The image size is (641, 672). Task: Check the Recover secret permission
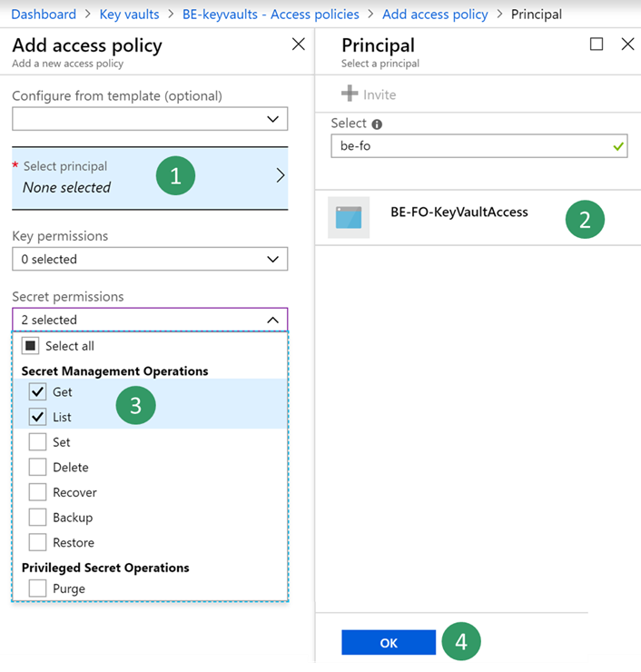coord(38,492)
